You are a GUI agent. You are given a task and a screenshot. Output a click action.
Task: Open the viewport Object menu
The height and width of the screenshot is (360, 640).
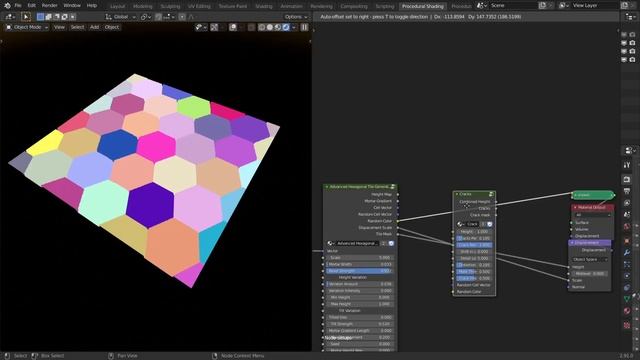111,27
